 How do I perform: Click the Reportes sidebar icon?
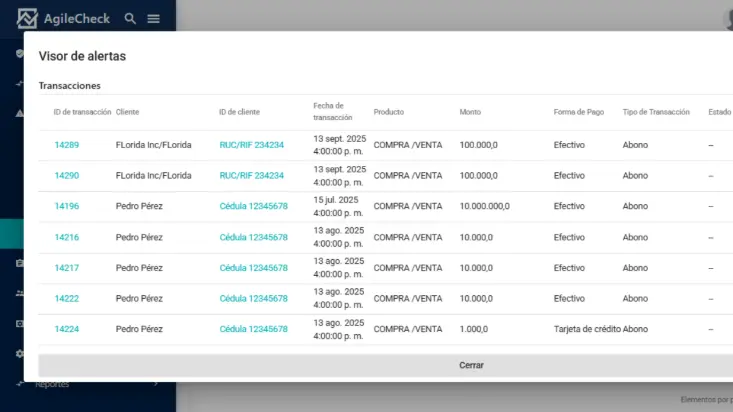(x=20, y=384)
